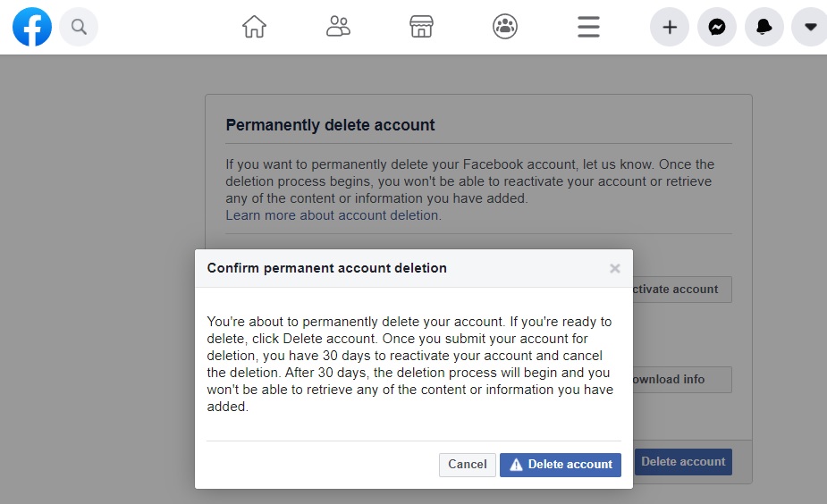This screenshot has height=504, width=827.
Task: Go to the Home feed icon
Action: (254, 26)
